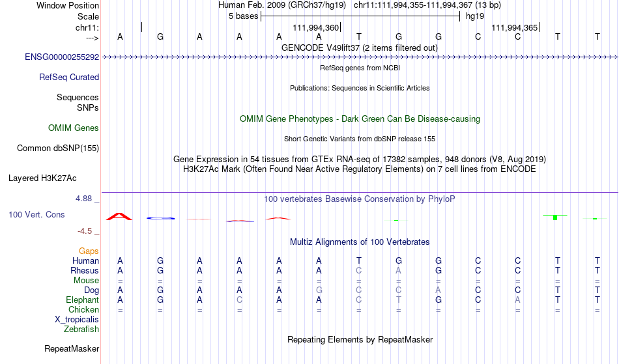Screen dimensions: 619x364
Task: Click the ---> strand direction arrow
Action: (x=93, y=38)
